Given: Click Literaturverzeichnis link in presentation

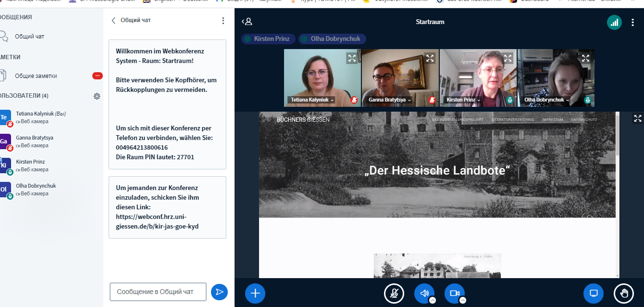Looking at the screenshot, I should (x=512, y=119).
